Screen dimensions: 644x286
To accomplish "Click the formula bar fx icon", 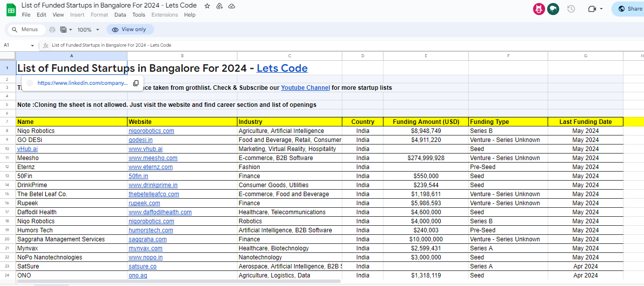I will [x=46, y=45].
